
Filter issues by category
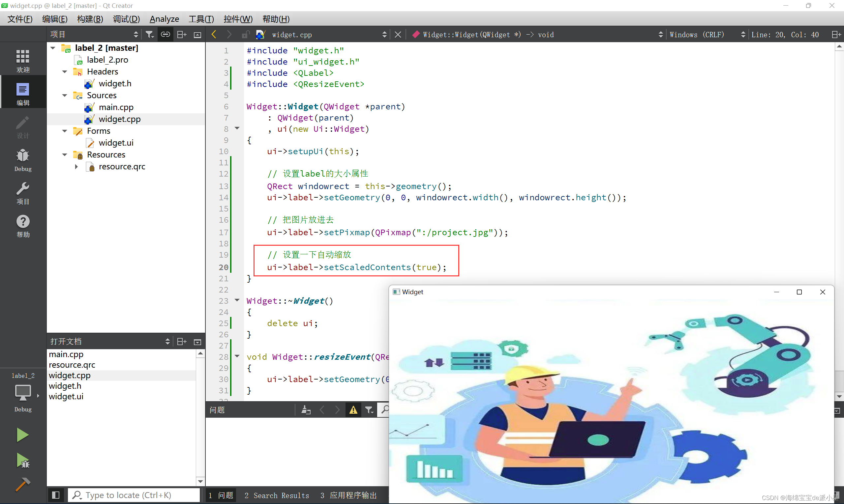(x=369, y=410)
